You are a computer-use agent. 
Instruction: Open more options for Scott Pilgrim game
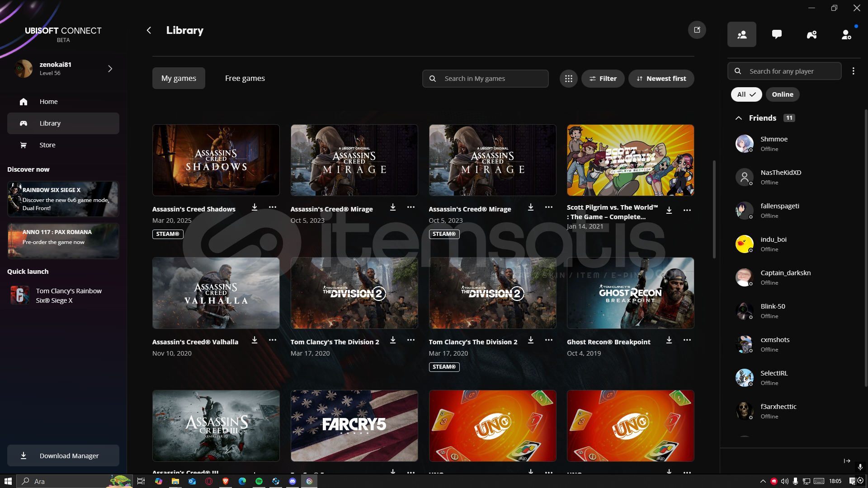[x=687, y=210]
